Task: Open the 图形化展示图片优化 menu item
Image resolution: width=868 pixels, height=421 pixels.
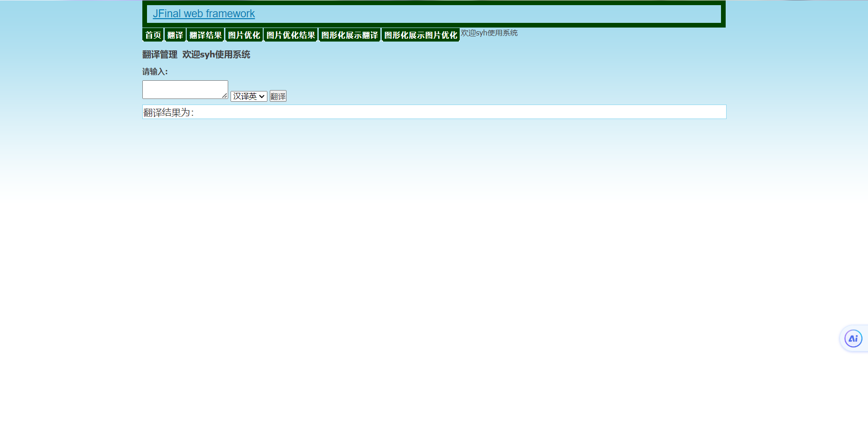Action: point(421,35)
